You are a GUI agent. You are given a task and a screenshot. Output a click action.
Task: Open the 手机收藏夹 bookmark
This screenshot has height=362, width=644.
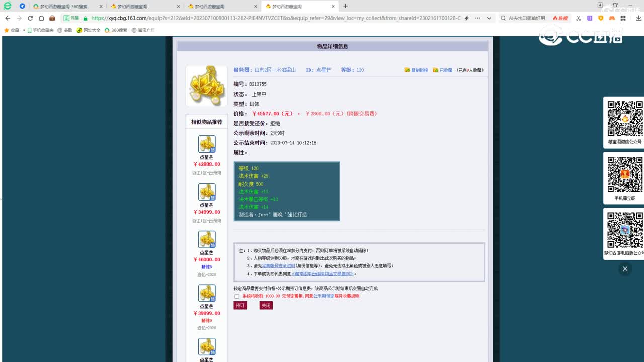click(40, 30)
